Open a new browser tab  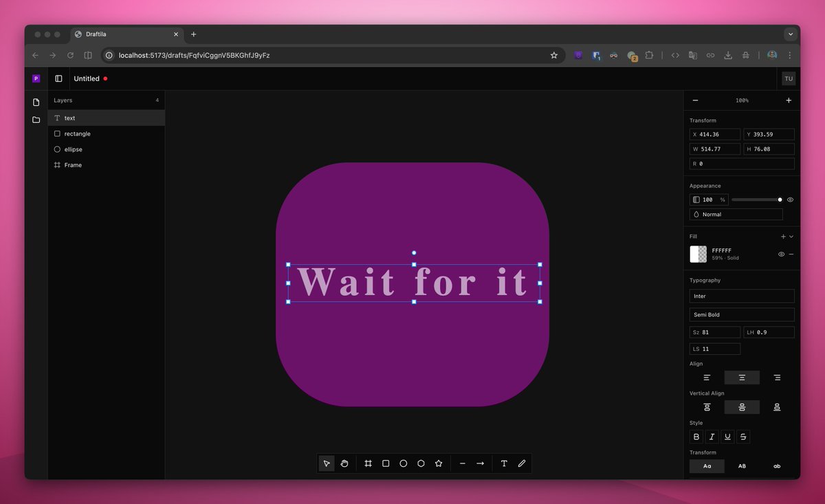[194, 34]
